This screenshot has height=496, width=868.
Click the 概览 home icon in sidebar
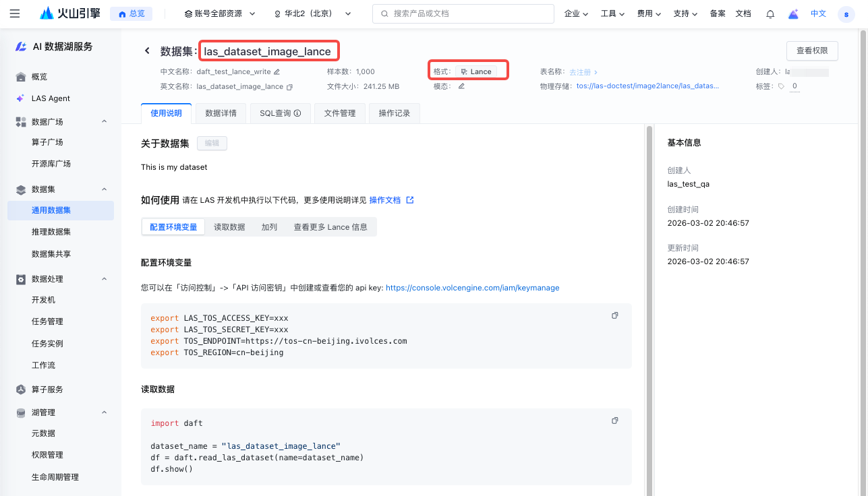click(x=21, y=77)
